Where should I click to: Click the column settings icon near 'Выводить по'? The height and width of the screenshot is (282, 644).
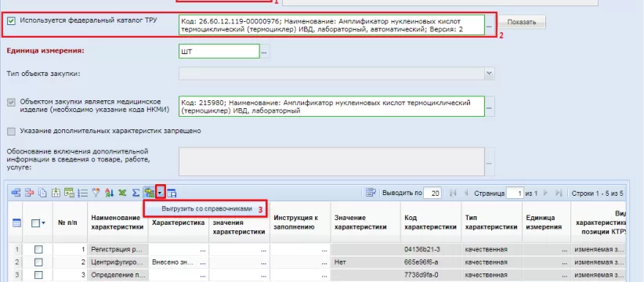coord(371,193)
